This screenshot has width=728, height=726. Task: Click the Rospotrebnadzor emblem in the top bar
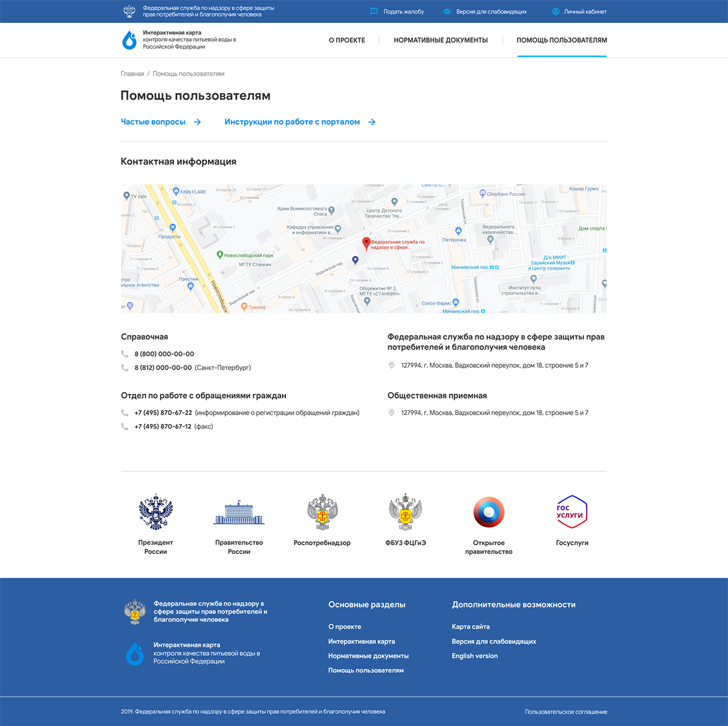pyautogui.click(x=129, y=11)
